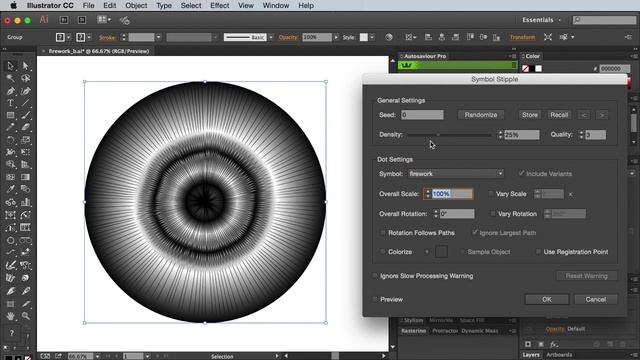This screenshot has width=640, height=360.
Task: Enable Rotation Follows Paths checkbox
Action: (383, 233)
